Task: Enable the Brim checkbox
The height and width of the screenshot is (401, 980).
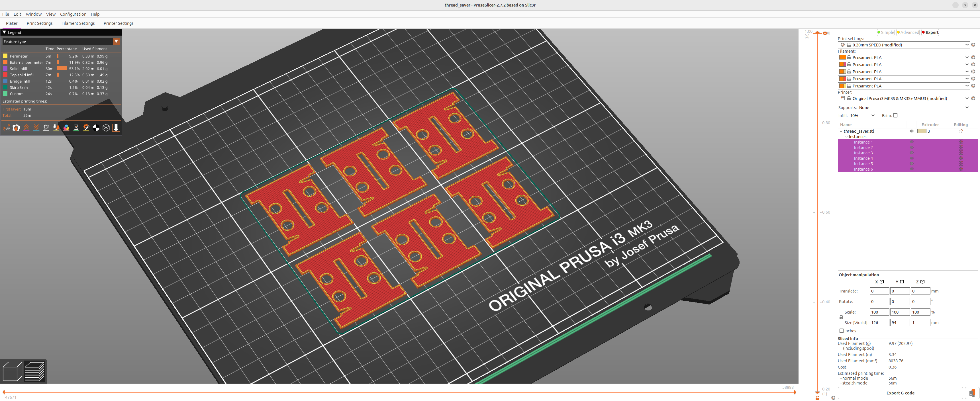Action: (x=895, y=116)
